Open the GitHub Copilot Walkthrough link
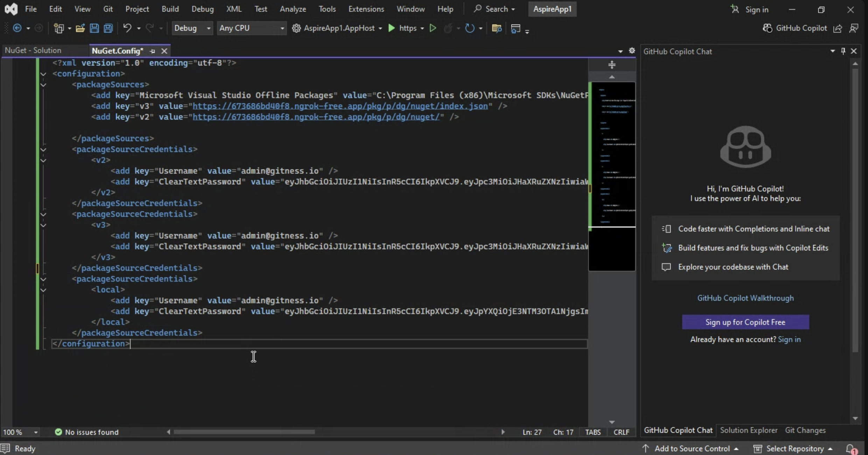Screen dimensions: 868x455 coord(745,298)
